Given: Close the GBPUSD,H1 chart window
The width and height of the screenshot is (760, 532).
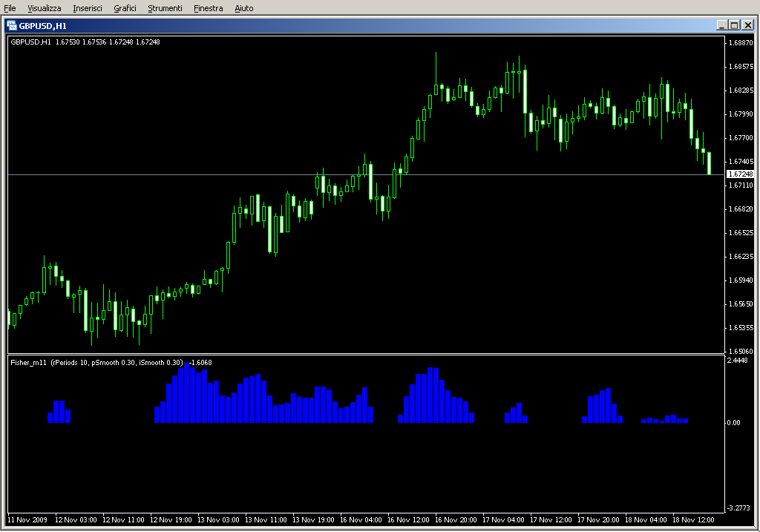Looking at the screenshot, I should [748, 25].
